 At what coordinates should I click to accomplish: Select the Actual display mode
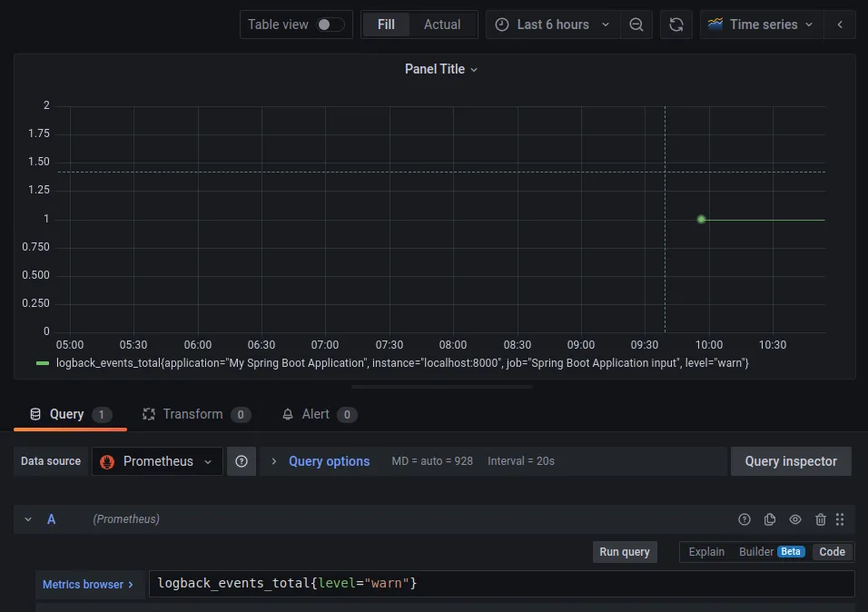tap(442, 25)
